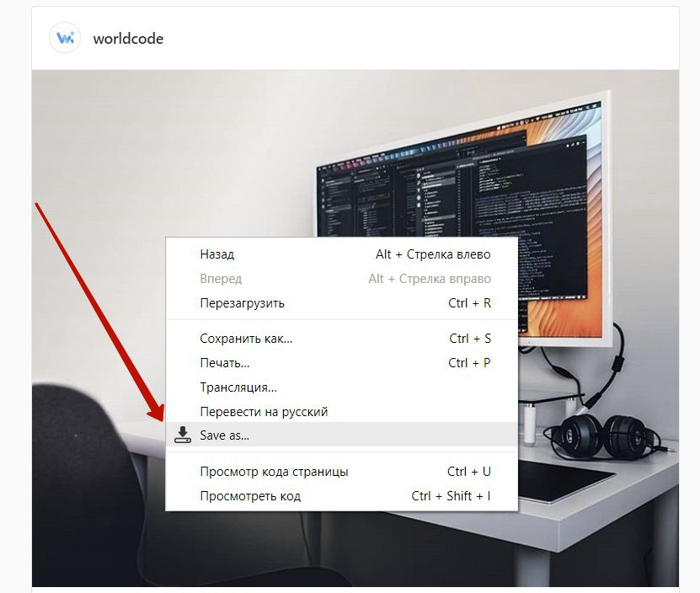The height and width of the screenshot is (593, 700).
Task: Select the greyed-out Вперед menu entry
Action: click(x=341, y=279)
